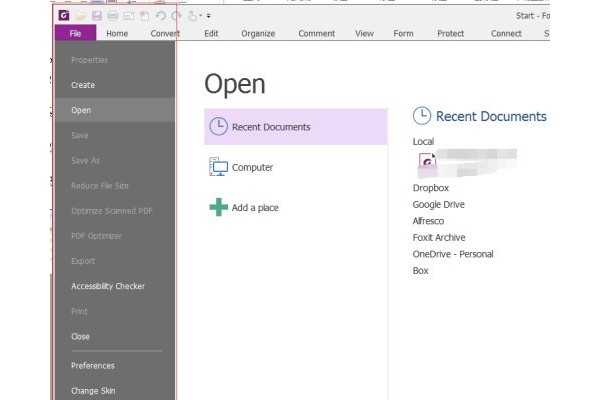The width and height of the screenshot is (600, 400).
Task: Switch to the Connect ribbon tab
Action: point(506,33)
